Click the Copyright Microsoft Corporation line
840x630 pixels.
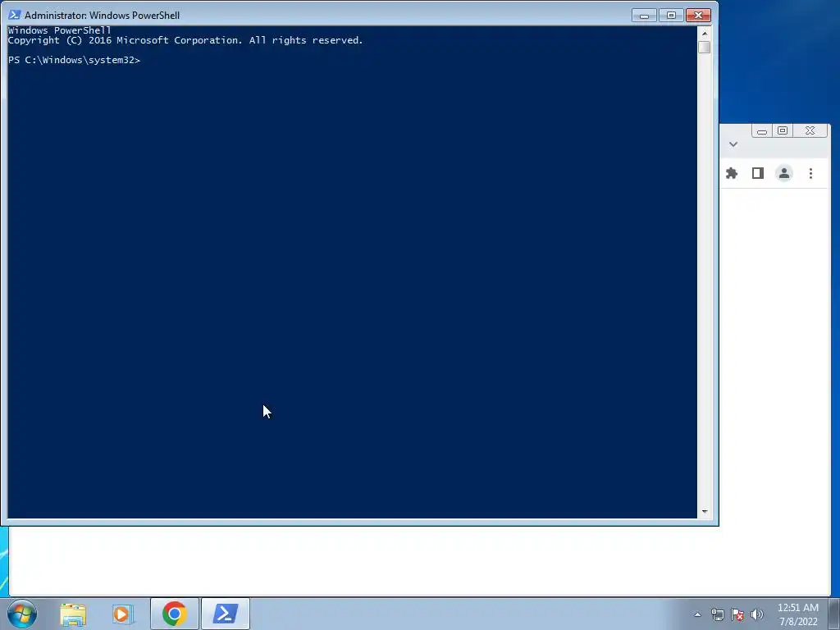pyautogui.click(x=185, y=40)
